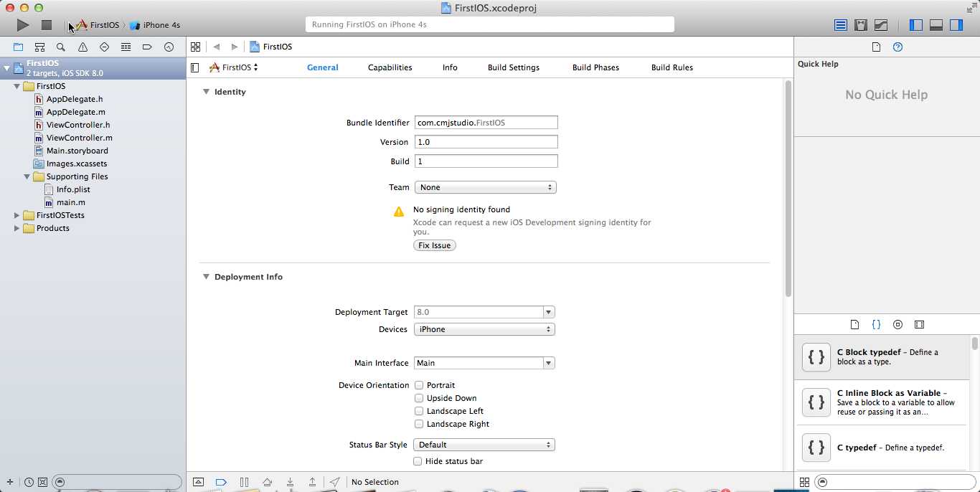Add a new file with plus button

[10, 482]
